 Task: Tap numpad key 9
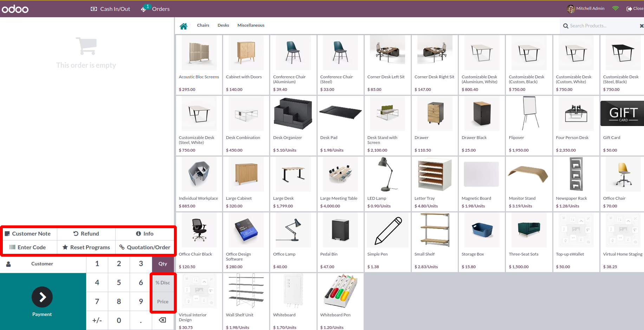tap(141, 302)
